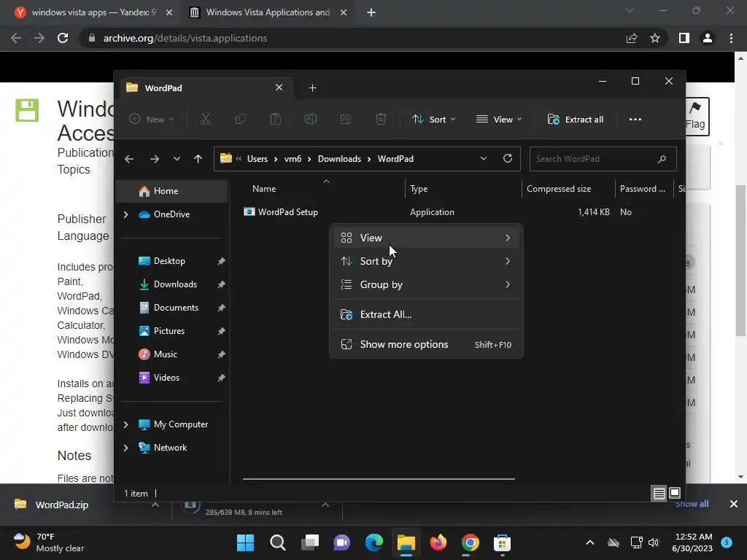Expand Network tree node
Image resolution: width=747 pixels, height=560 pixels.
[x=125, y=448]
